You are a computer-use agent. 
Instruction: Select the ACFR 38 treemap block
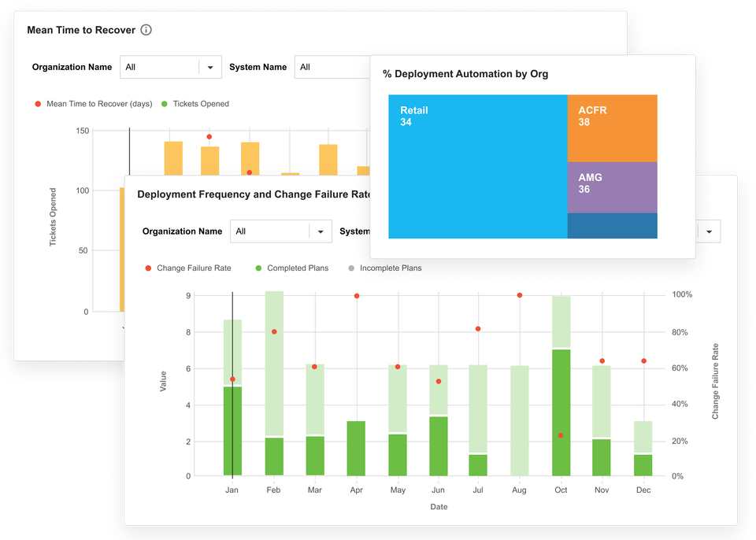click(x=611, y=128)
